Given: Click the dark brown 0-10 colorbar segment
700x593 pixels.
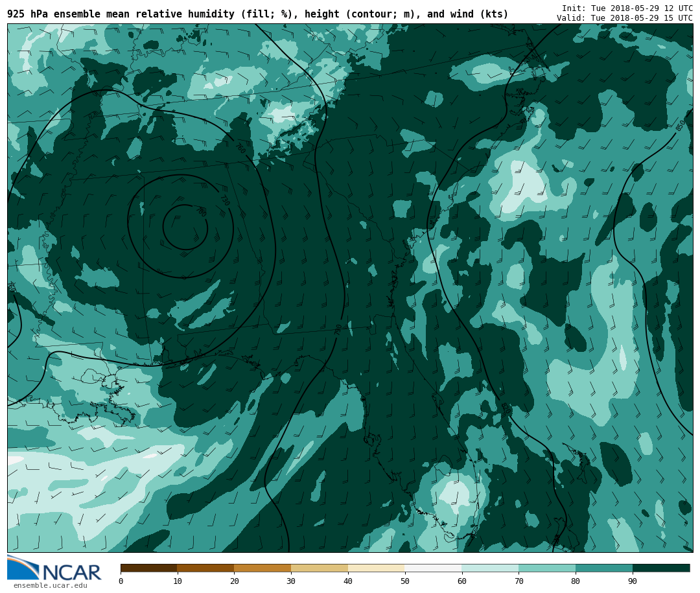Looking at the screenshot, I should pyautogui.click(x=149, y=568).
